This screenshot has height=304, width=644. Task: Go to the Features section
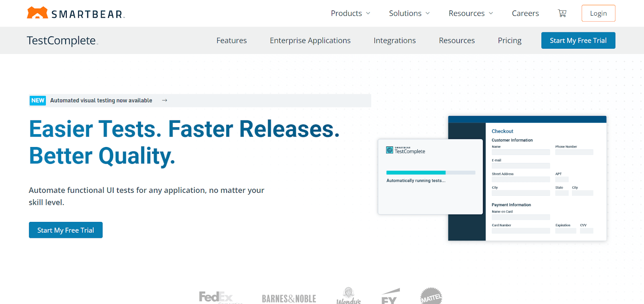tap(231, 40)
